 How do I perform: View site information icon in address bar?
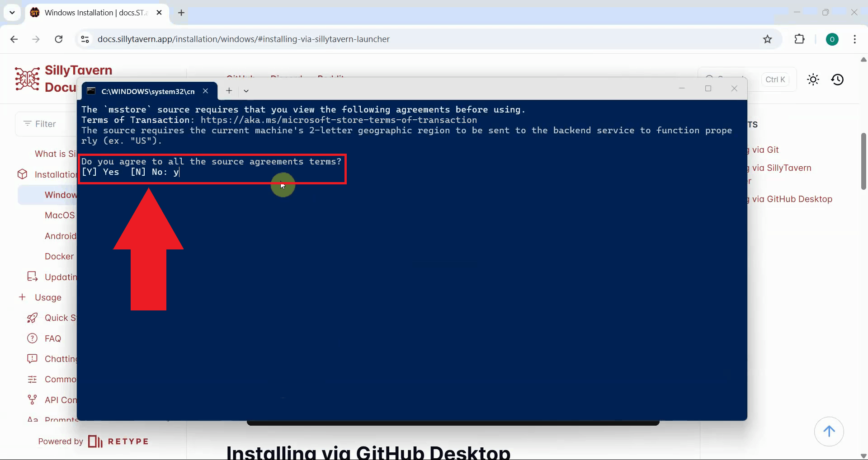(x=85, y=39)
